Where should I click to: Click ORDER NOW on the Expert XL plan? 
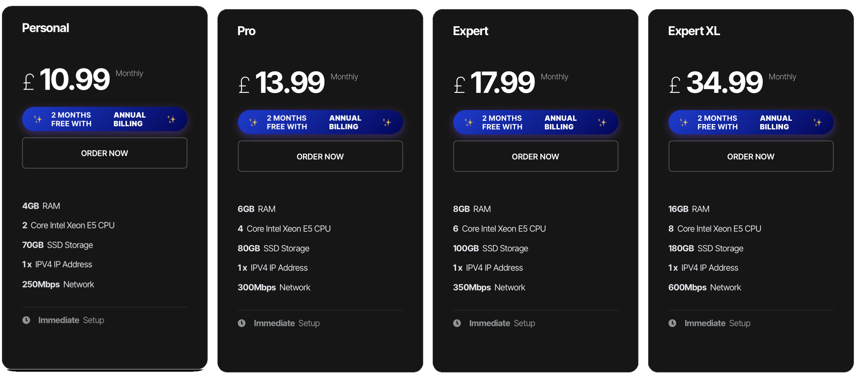point(751,156)
